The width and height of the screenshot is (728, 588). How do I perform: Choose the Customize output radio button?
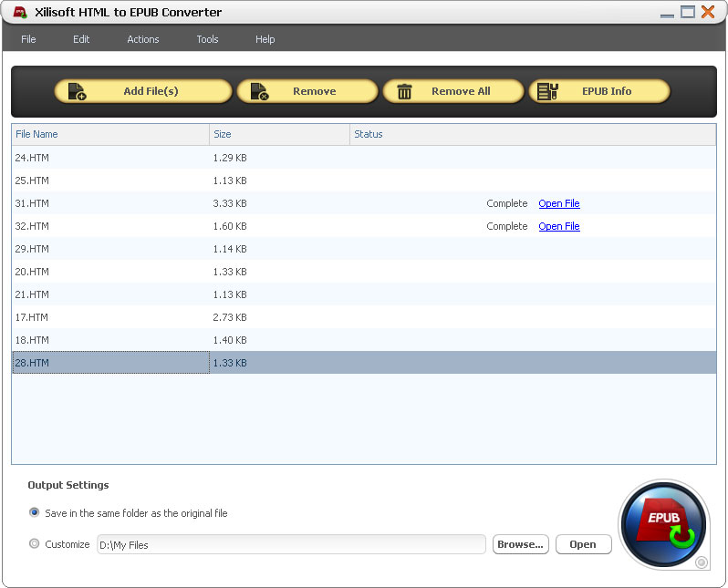point(35,544)
